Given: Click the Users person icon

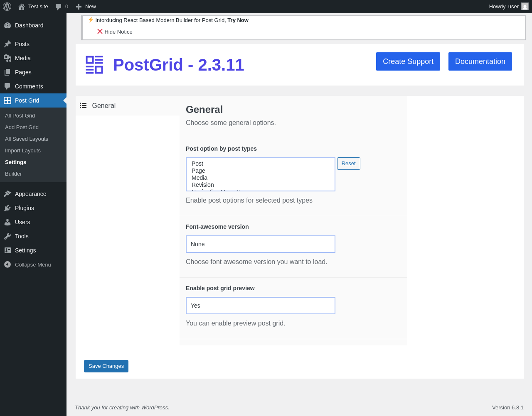Looking at the screenshot, I should tap(7, 222).
